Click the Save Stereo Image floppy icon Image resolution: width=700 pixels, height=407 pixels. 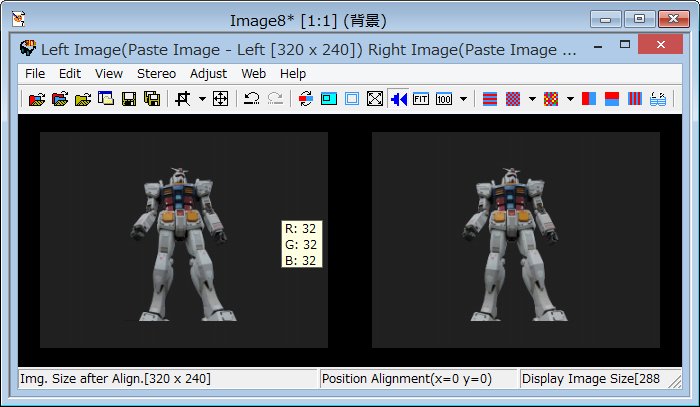(129, 99)
